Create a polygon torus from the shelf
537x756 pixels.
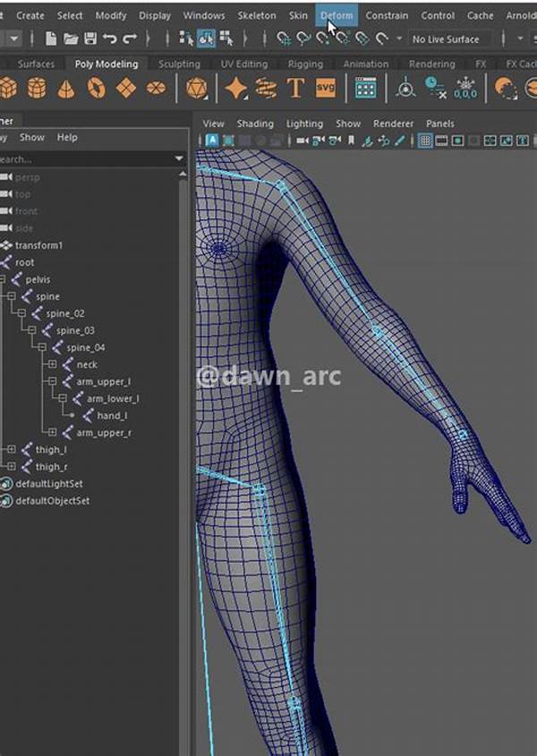[96, 88]
